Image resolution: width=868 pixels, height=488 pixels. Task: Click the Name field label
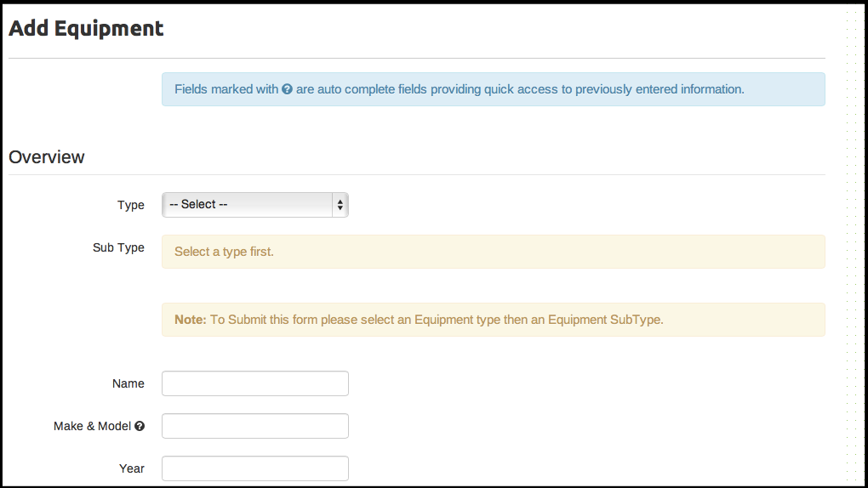tap(128, 383)
